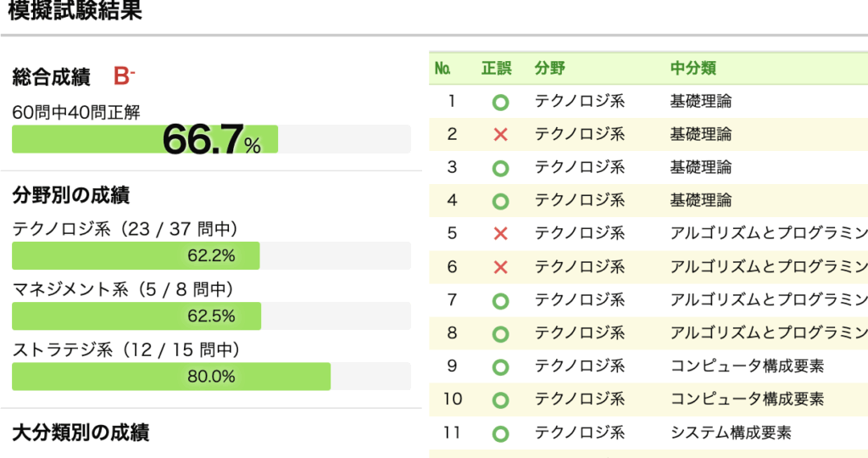Click the 正誤 column header

point(496,69)
